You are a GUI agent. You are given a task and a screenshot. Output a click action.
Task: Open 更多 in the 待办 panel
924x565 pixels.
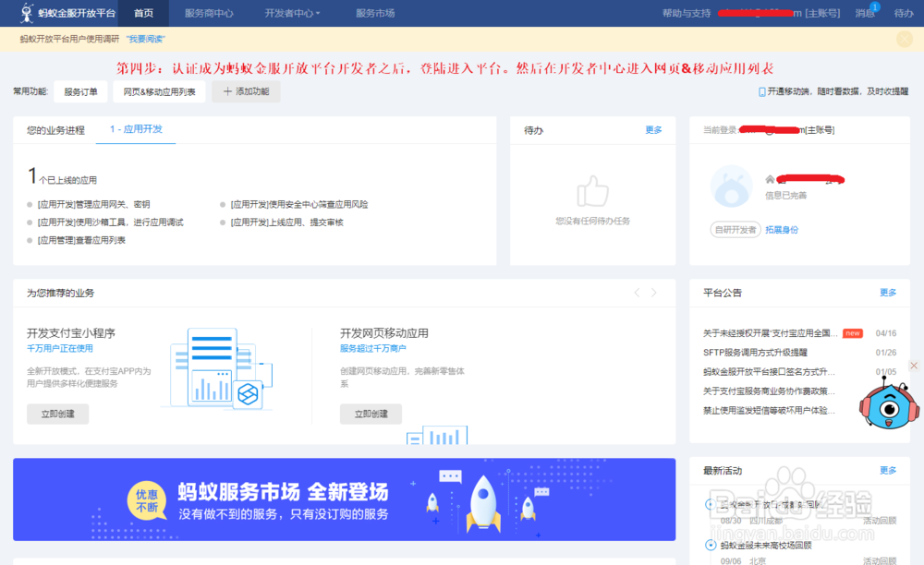click(x=653, y=129)
